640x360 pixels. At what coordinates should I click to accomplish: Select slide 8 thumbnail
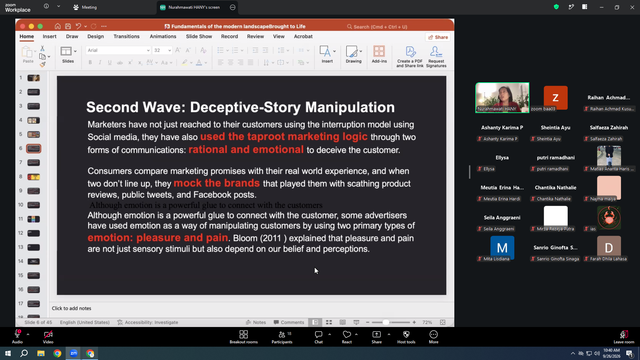33,177
